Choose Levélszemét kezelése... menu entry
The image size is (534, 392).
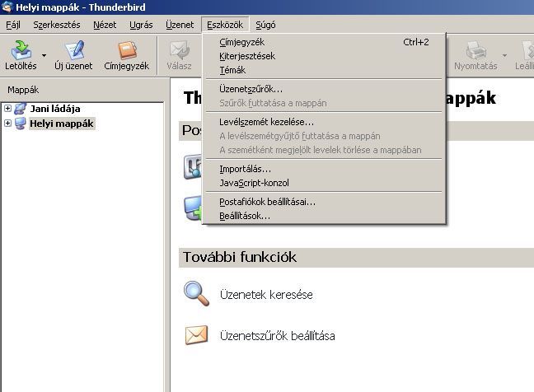coord(324,122)
